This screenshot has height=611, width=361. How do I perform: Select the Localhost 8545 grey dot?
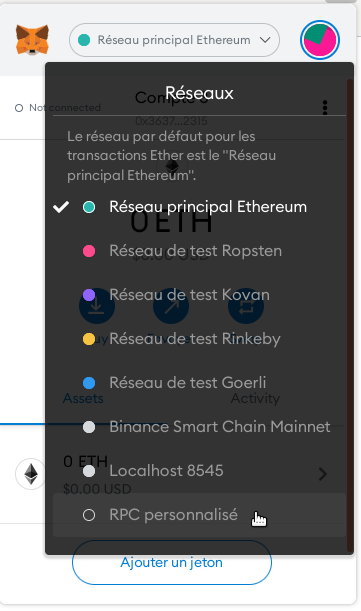pos(89,471)
